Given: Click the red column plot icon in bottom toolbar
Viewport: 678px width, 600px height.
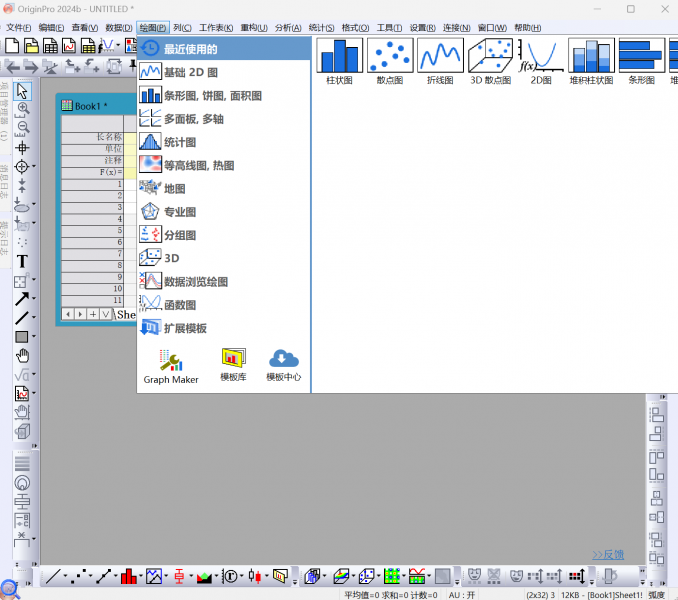Looking at the screenshot, I should pos(128,576).
